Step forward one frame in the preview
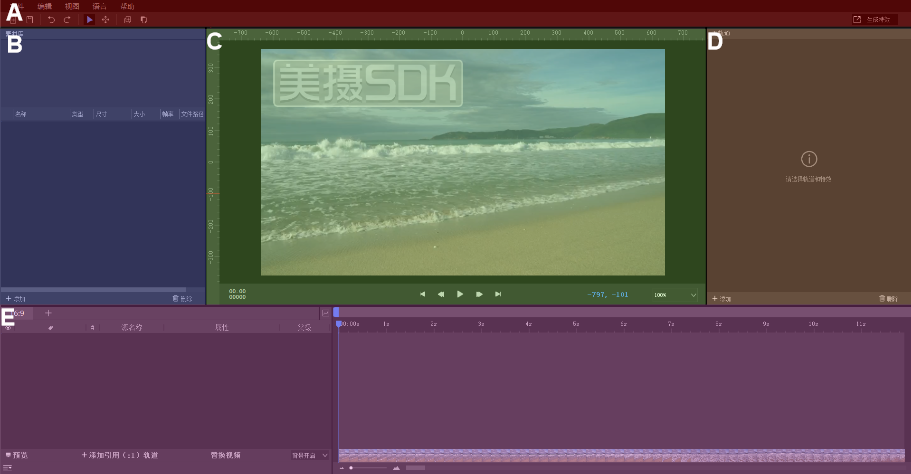 tap(479, 295)
